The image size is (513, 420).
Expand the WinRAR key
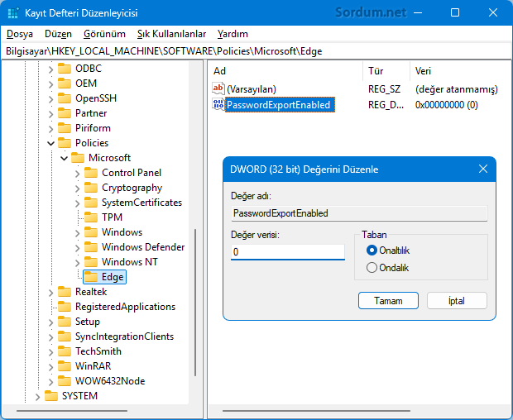pos(50,367)
